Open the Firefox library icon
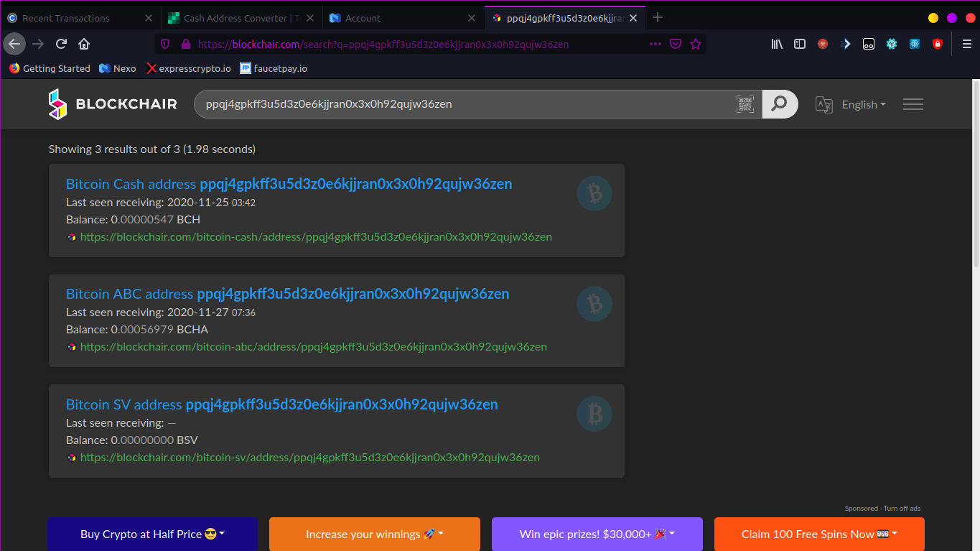Viewport: 980px width, 551px height. pyautogui.click(x=777, y=44)
